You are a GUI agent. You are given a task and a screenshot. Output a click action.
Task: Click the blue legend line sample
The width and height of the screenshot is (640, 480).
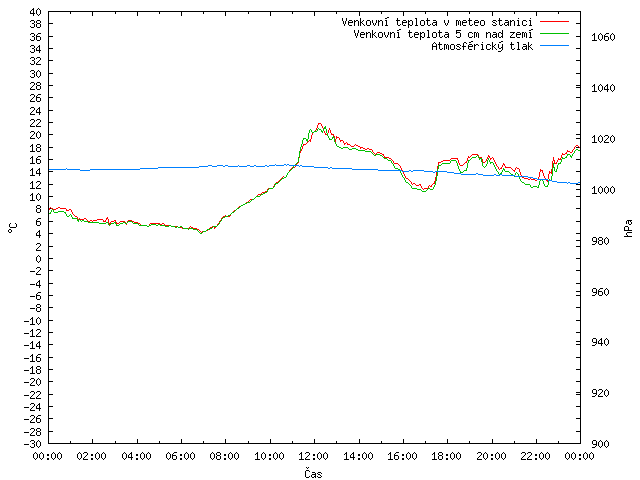pyautogui.click(x=554, y=46)
